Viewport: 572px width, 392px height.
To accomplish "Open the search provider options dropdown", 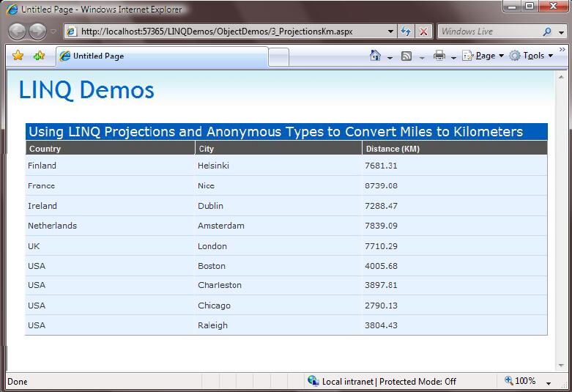I will coord(562,32).
